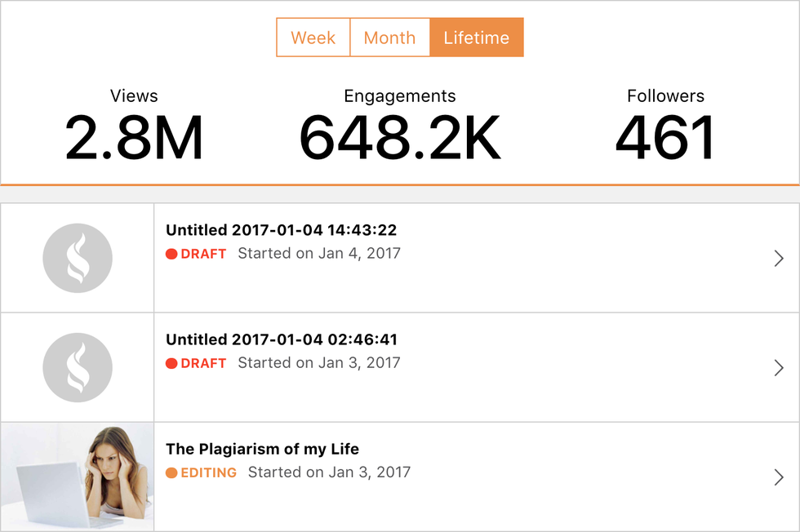
Task: Open The Plagiarism of my Life title
Action: (x=262, y=449)
